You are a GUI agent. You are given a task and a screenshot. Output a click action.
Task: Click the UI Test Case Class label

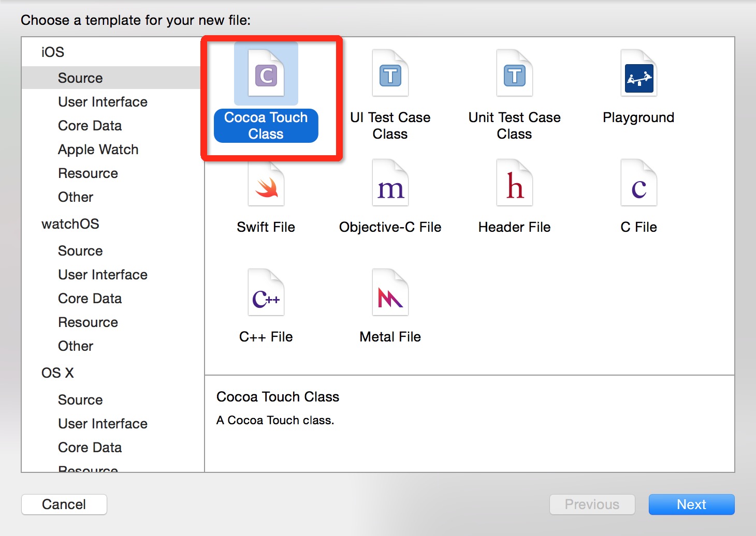(390, 126)
